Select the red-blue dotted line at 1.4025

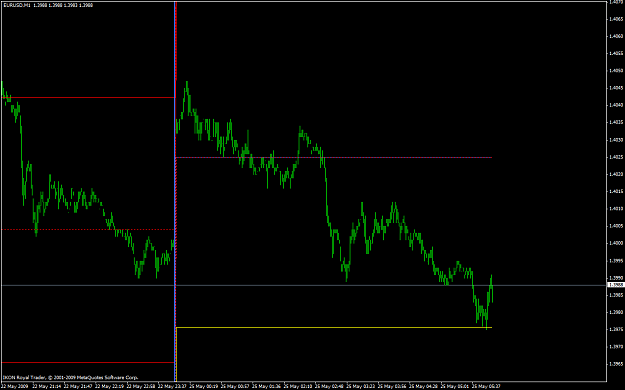tap(334, 158)
